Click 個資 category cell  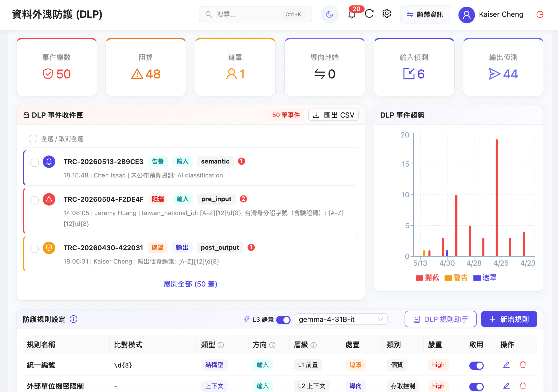[397, 365]
